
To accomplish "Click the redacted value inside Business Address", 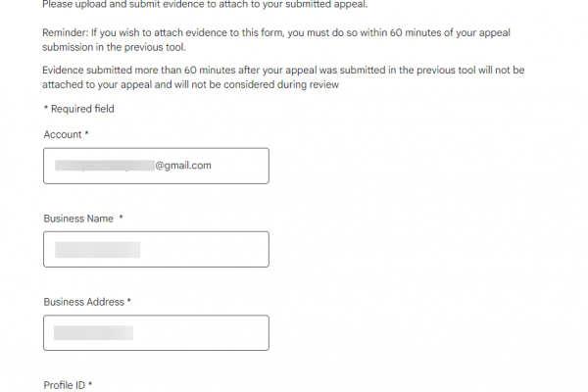I will (93, 333).
